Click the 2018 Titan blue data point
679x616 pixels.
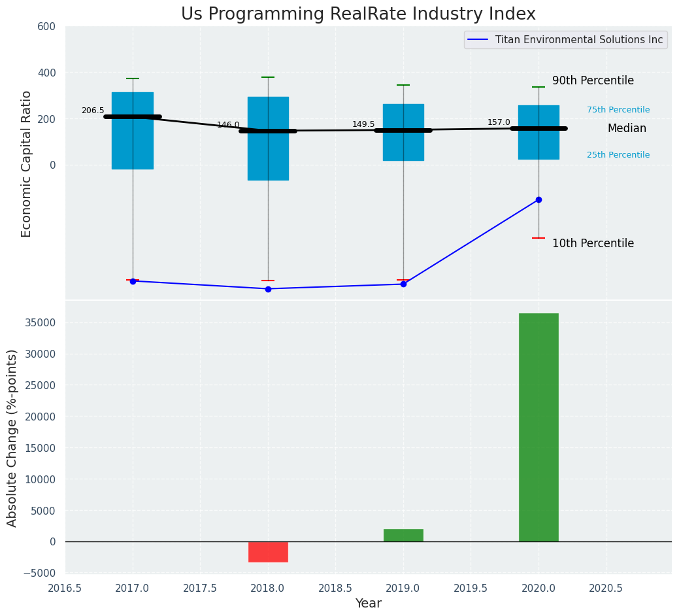pos(268,289)
